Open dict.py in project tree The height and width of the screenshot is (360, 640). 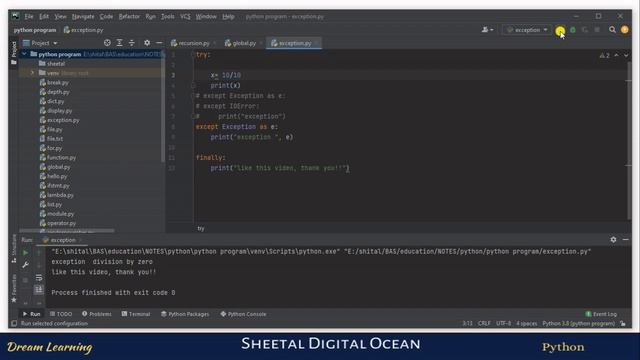[x=52, y=101]
